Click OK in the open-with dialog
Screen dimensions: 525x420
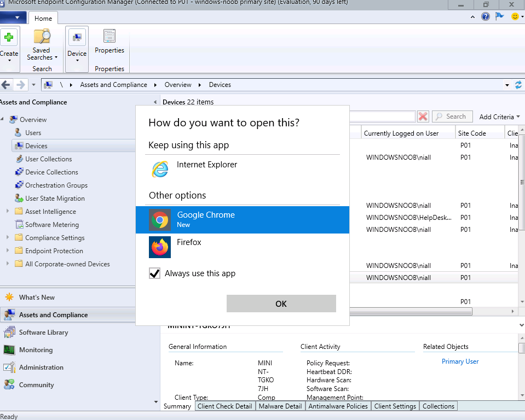click(281, 304)
